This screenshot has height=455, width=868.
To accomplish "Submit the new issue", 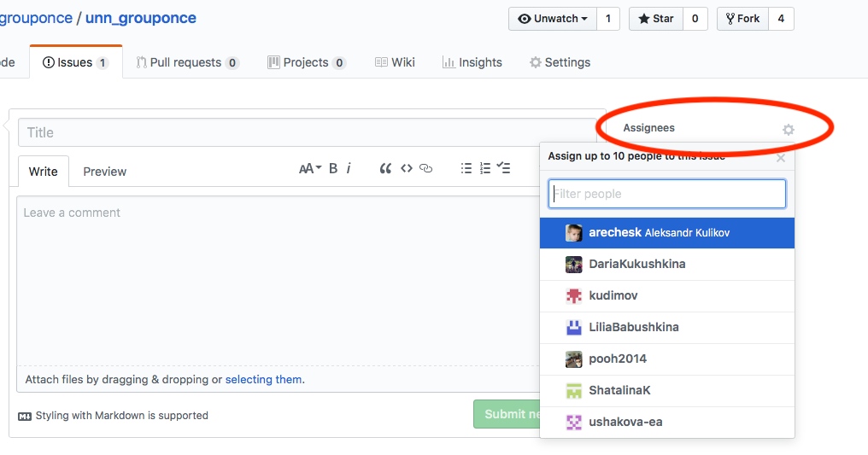I will coord(507,414).
